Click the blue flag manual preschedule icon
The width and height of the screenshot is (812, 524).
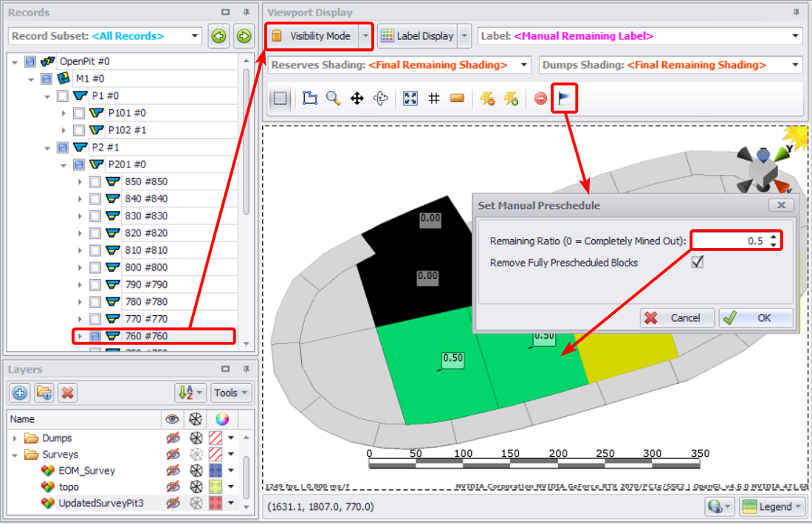pos(564,98)
